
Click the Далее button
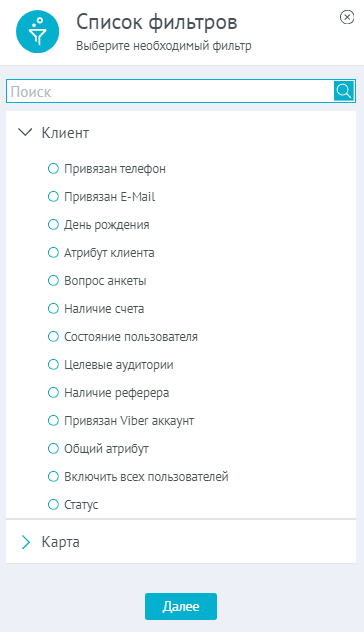click(x=181, y=606)
